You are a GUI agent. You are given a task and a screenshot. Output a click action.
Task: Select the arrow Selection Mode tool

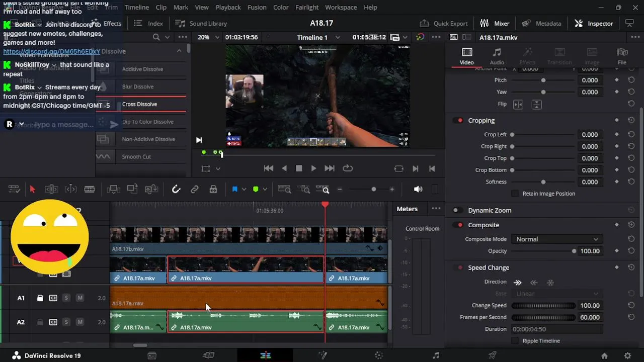pyautogui.click(x=32, y=190)
